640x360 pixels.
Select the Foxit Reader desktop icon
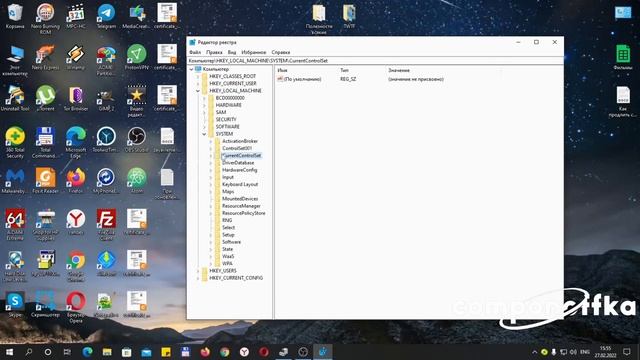[x=45, y=181]
